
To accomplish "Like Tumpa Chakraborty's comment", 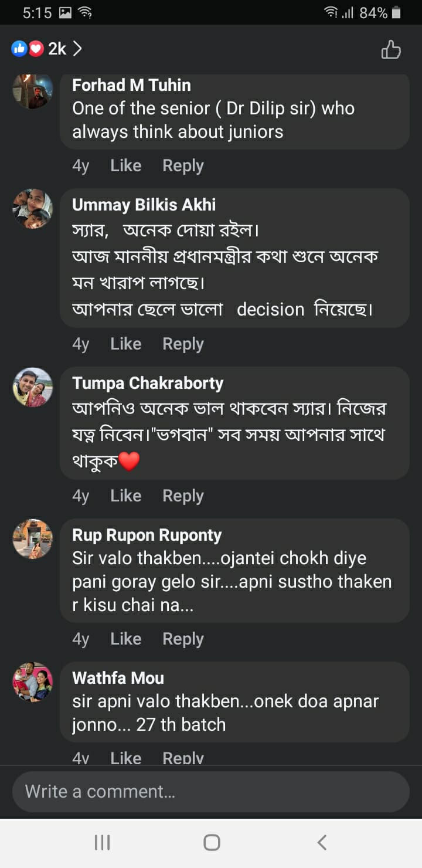I will coord(125,496).
